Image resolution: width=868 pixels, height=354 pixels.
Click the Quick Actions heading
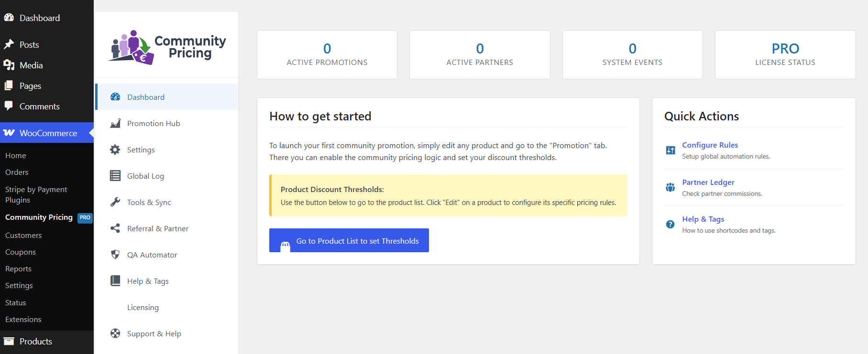pos(702,116)
